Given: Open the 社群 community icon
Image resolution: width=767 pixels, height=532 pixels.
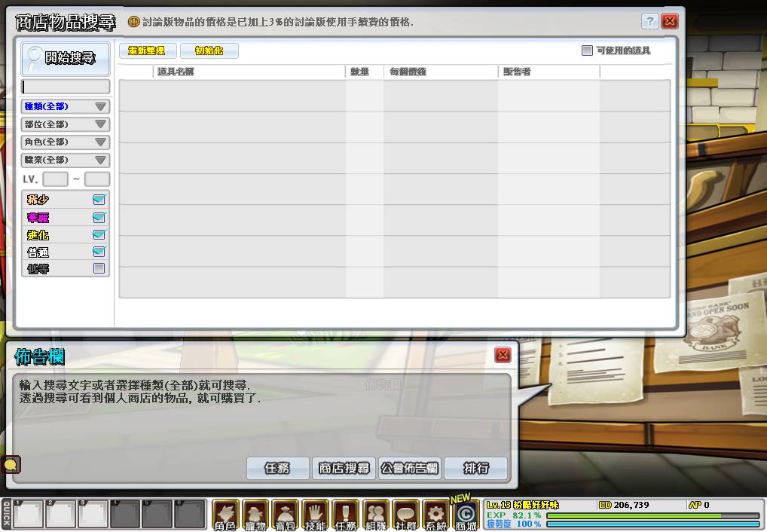Looking at the screenshot, I should click(x=406, y=515).
